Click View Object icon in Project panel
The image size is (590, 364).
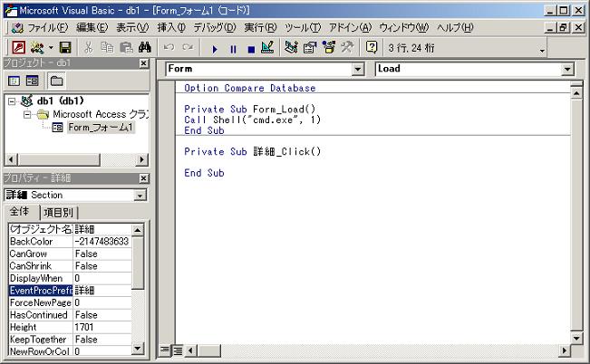pyautogui.click(x=33, y=81)
